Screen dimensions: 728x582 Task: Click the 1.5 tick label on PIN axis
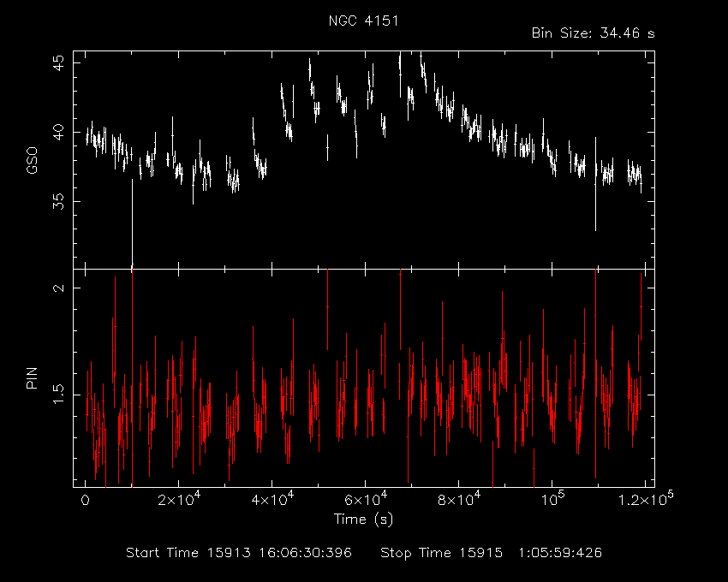(59, 395)
